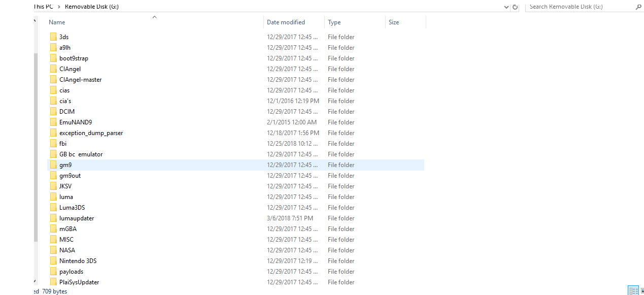This screenshot has width=644, height=295.
Task: Select the fbi folder icon
Action: point(54,144)
